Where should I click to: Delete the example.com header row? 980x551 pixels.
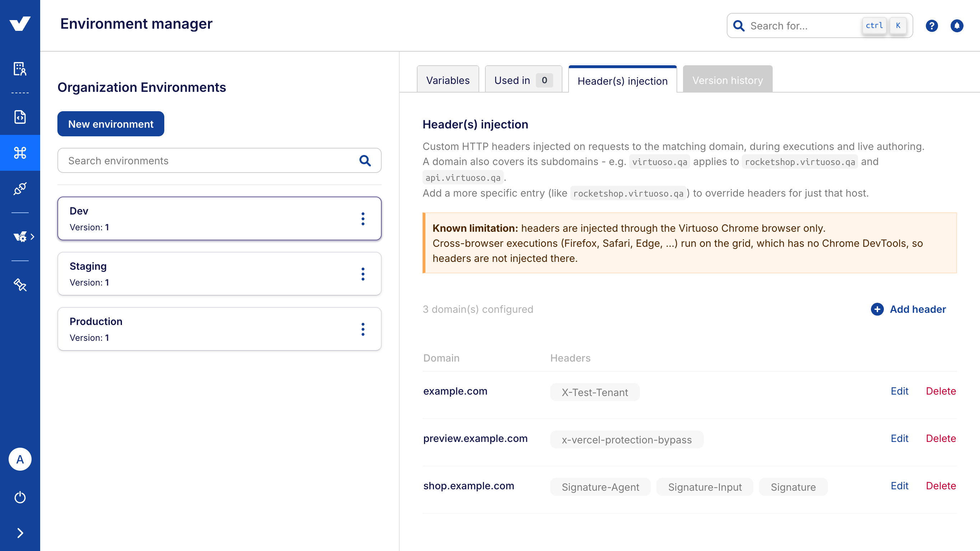coord(941,391)
